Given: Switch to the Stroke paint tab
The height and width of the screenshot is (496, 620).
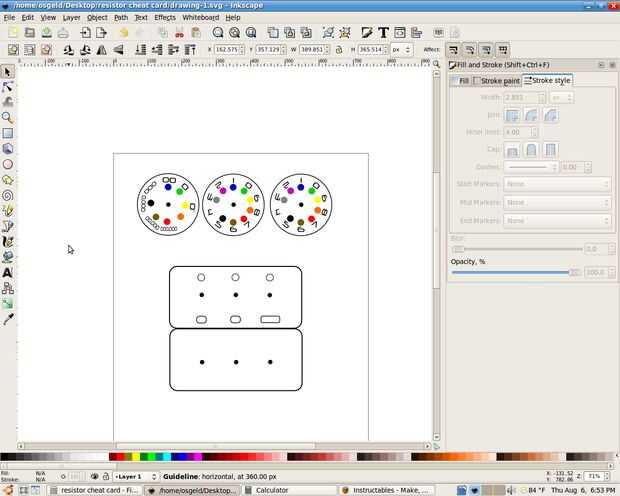Looking at the screenshot, I should click(497, 81).
